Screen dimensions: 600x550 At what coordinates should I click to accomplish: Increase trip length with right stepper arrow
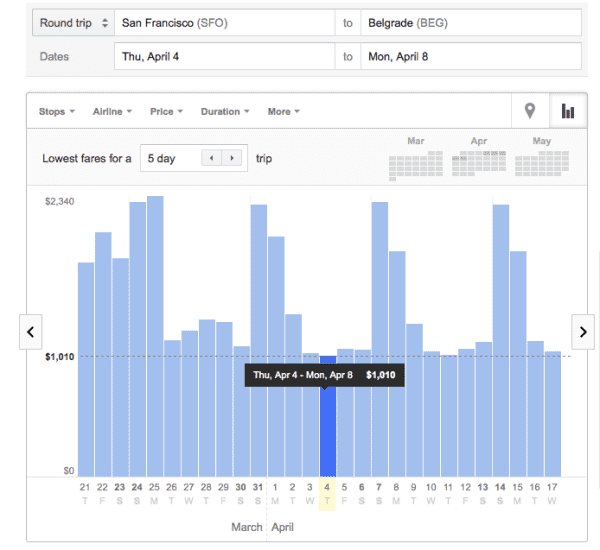(233, 158)
